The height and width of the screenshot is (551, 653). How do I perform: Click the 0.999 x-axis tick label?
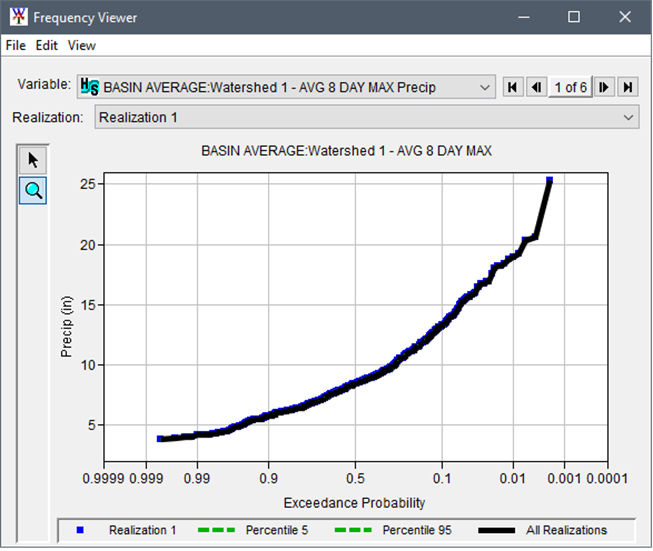146,479
